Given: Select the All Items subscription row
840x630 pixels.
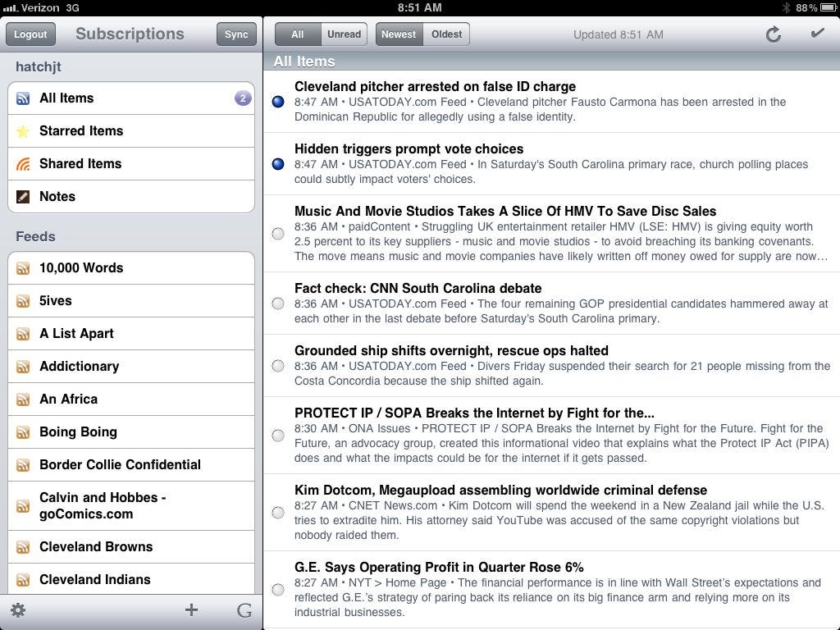Looking at the screenshot, I should [131, 98].
